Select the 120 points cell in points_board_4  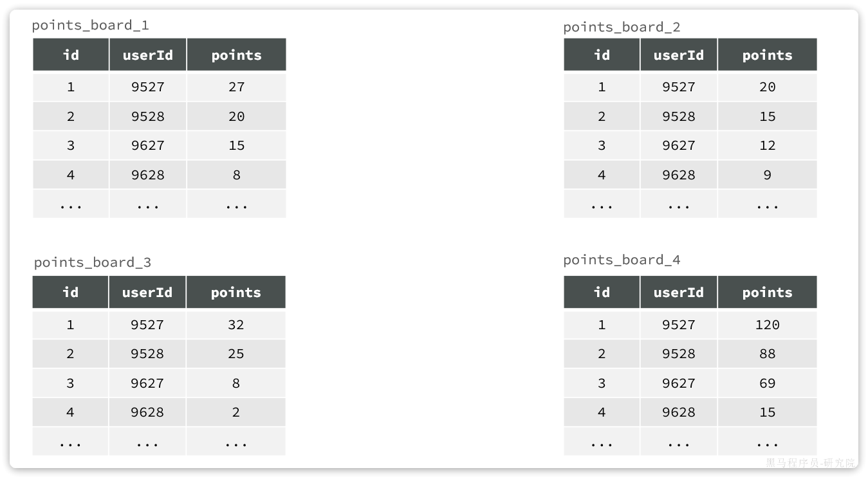(768, 325)
